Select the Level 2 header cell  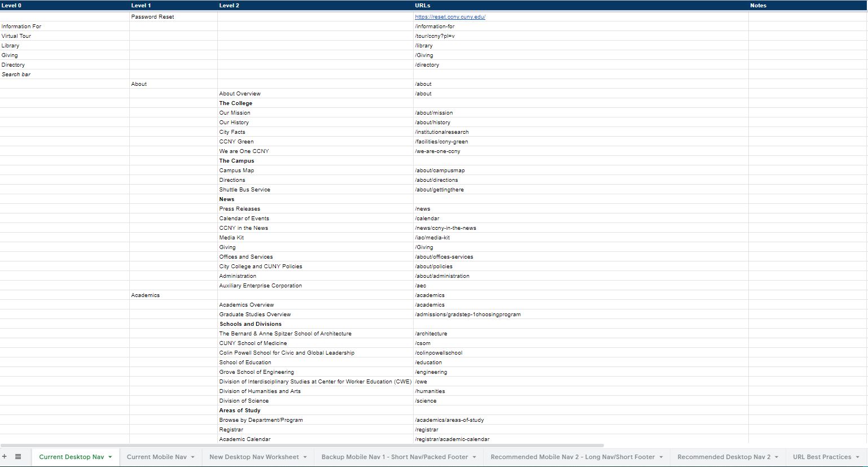315,5
